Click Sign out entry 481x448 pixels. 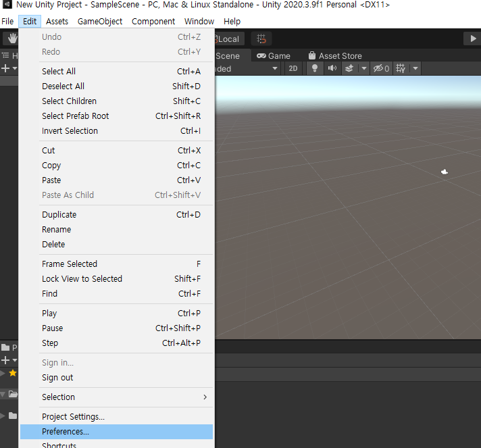pyautogui.click(x=117, y=378)
